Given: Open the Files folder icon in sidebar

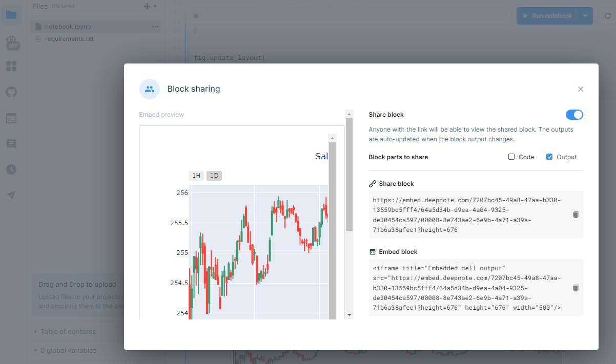Looking at the screenshot, I should 11,15.
